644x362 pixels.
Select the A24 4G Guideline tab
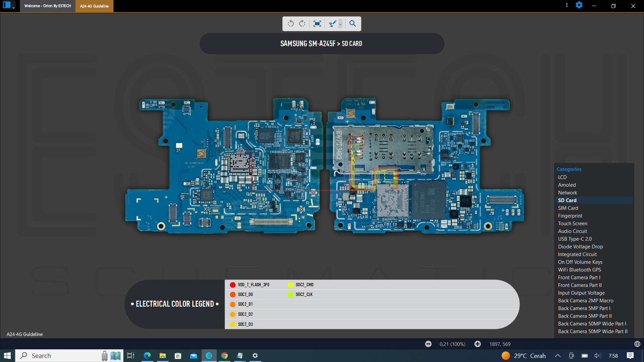coord(94,6)
